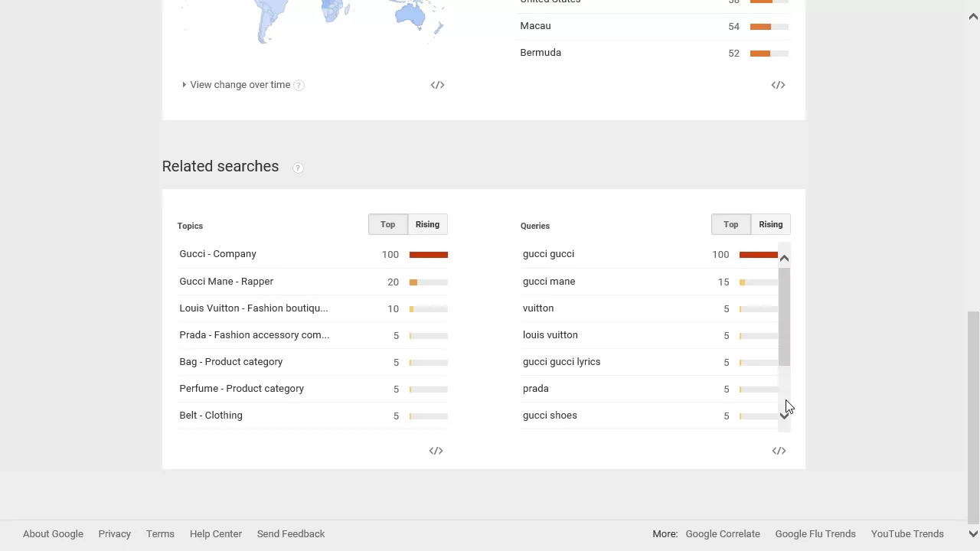Open Help Center footer link
980x551 pixels.
coord(216,534)
